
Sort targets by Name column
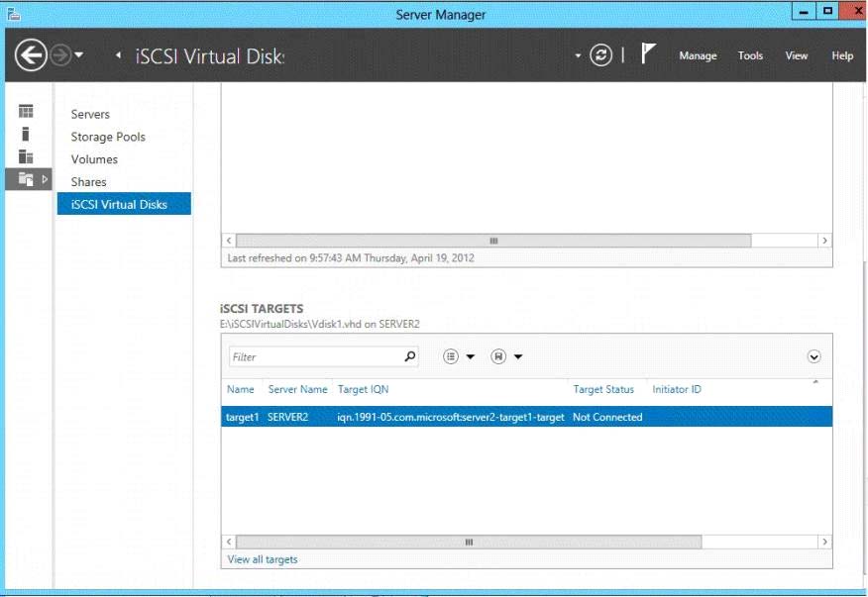(x=240, y=389)
